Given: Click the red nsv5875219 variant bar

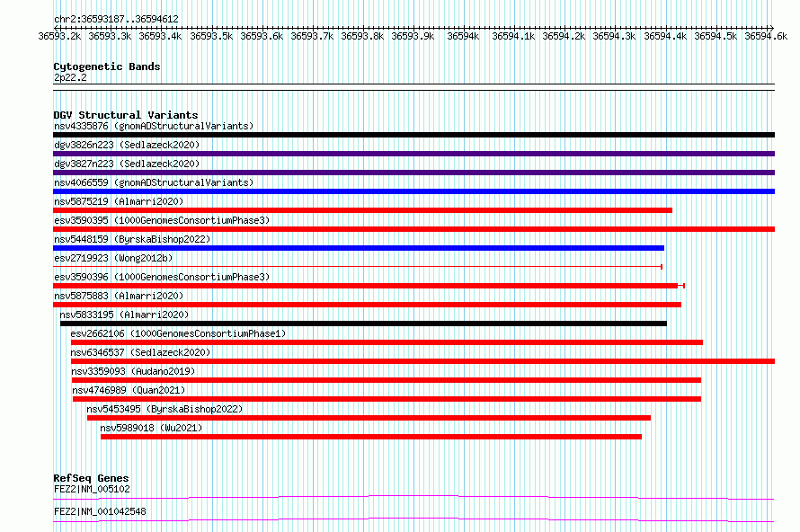Looking at the screenshot, I should (x=363, y=210).
